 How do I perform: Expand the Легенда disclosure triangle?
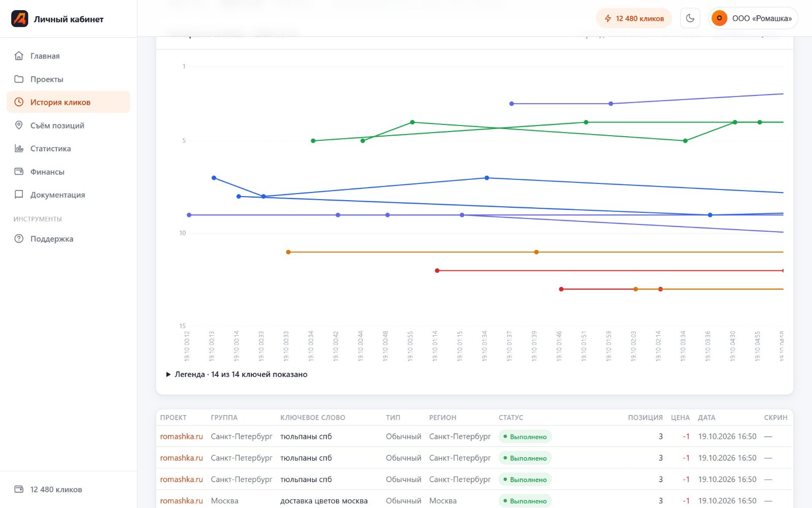pos(168,374)
